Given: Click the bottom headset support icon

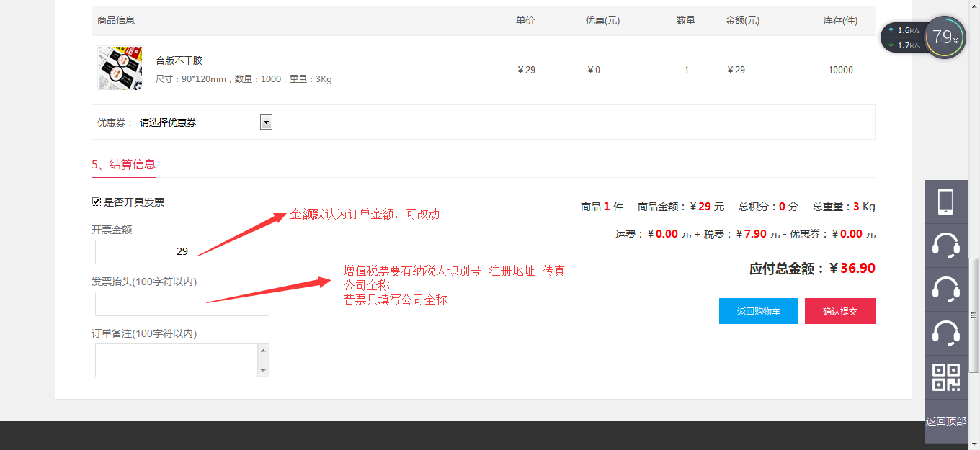Looking at the screenshot, I should pos(945,333).
